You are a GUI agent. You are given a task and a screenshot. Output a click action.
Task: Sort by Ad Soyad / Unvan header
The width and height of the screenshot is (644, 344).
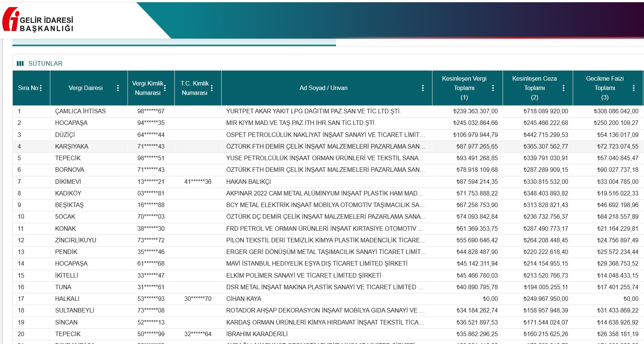323,88
